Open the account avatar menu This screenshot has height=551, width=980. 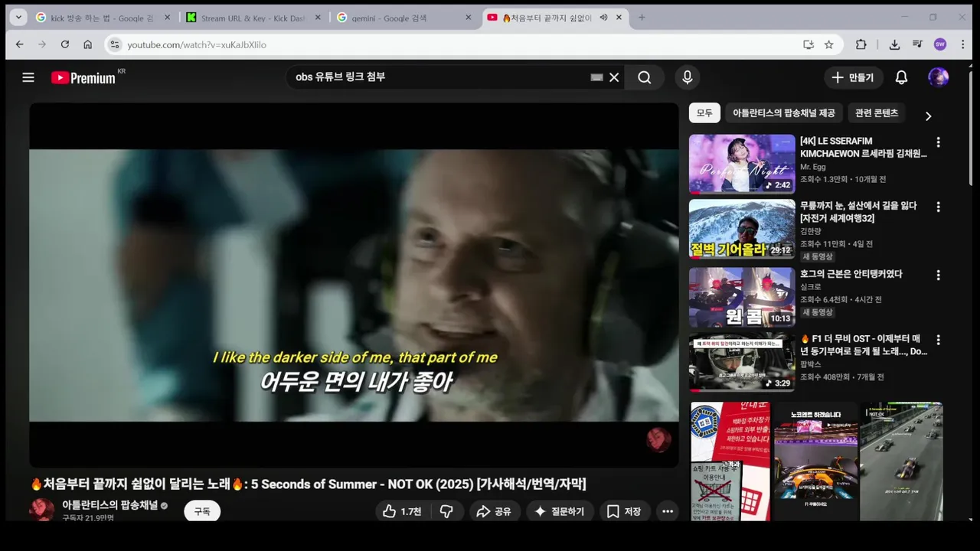[939, 77]
